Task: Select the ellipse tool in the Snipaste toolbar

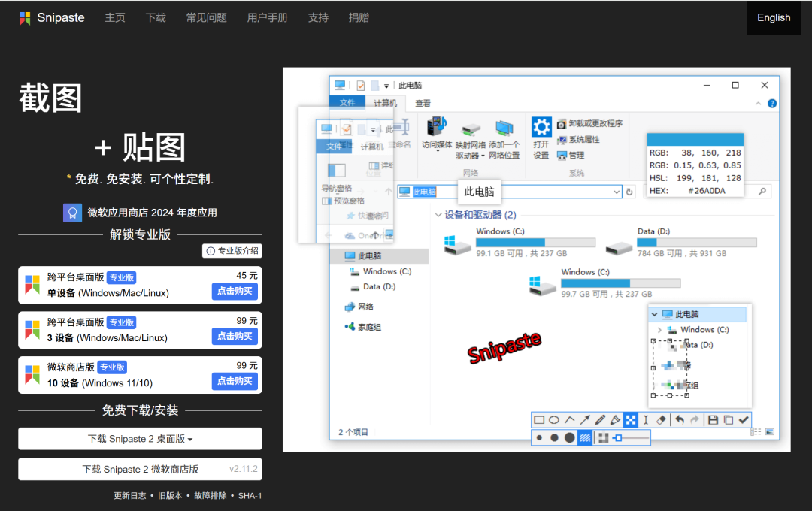Action: coord(554,420)
